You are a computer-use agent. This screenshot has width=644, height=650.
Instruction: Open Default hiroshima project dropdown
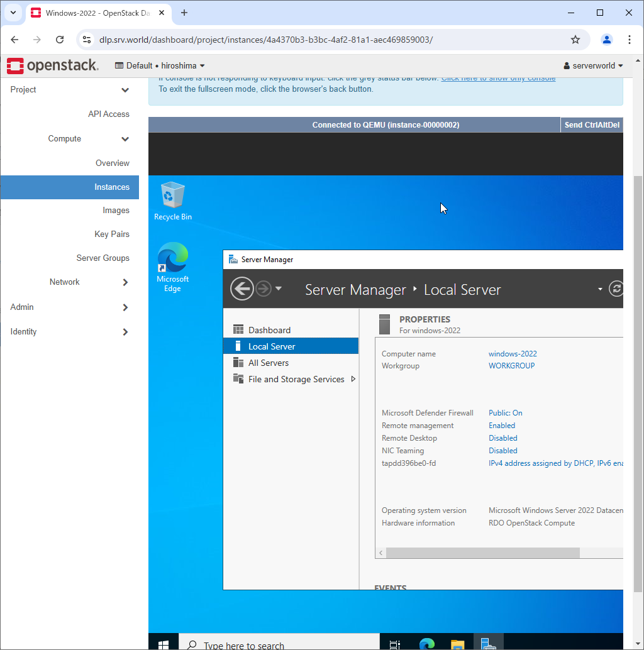click(x=160, y=65)
